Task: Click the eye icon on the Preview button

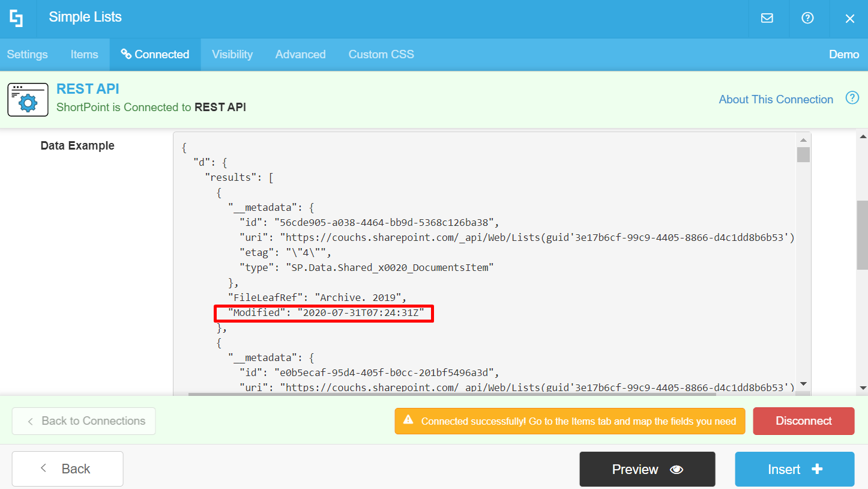Action: (x=678, y=469)
